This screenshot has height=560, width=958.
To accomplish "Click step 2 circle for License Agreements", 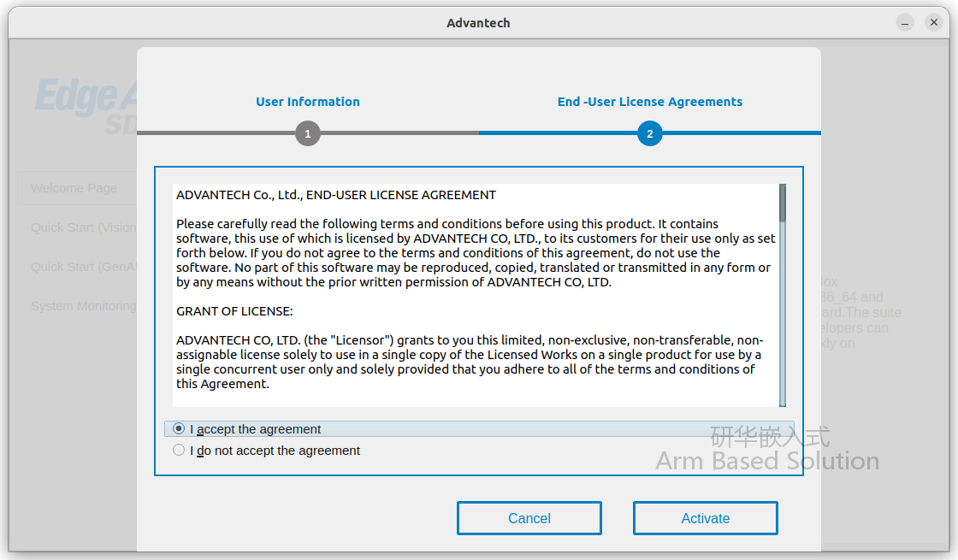I will (x=650, y=133).
